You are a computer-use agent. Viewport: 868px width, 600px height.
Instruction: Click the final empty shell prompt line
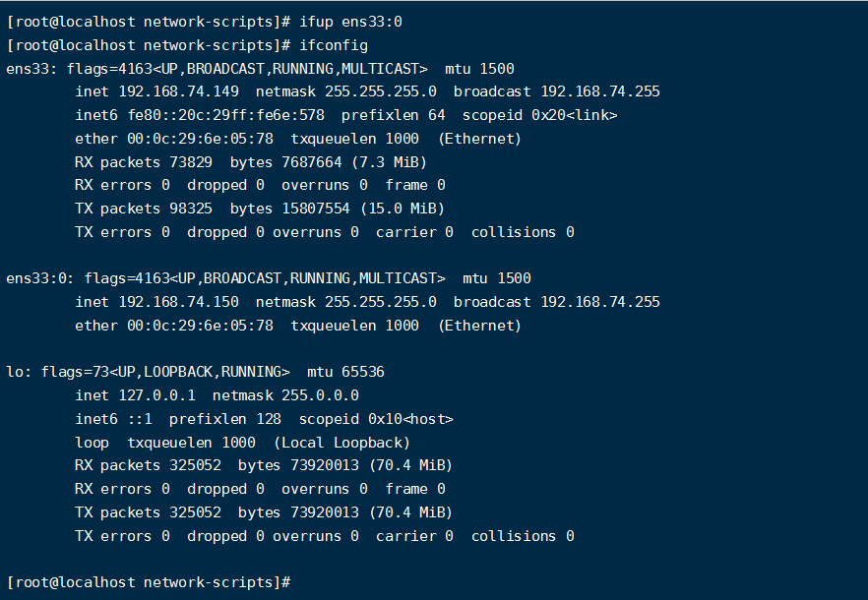[x=149, y=582]
